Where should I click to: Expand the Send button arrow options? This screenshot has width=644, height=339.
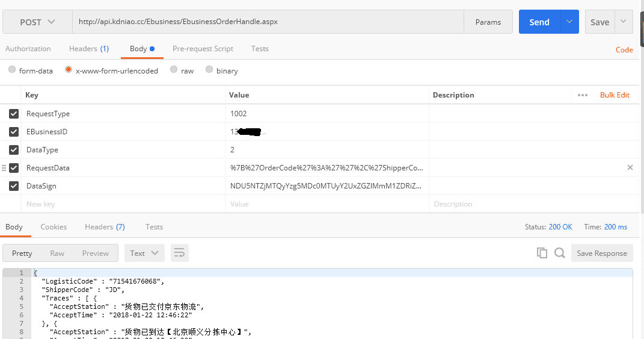click(569, 22)
